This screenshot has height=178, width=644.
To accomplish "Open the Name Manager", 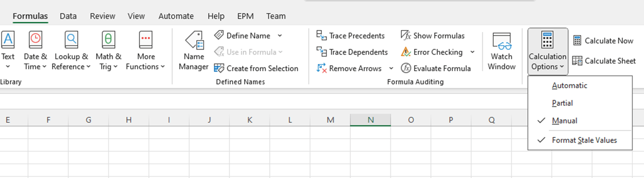I will click(194, 50).
